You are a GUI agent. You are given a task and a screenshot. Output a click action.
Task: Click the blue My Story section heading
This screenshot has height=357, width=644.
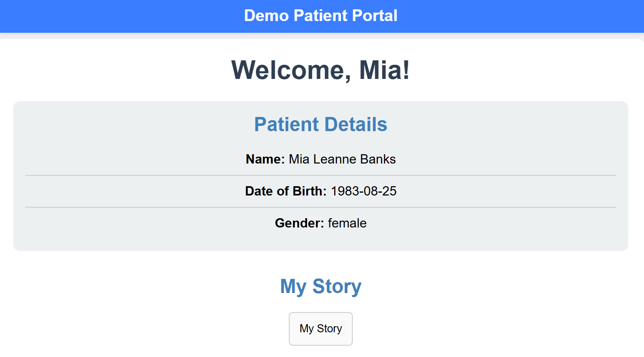(320, 286)
